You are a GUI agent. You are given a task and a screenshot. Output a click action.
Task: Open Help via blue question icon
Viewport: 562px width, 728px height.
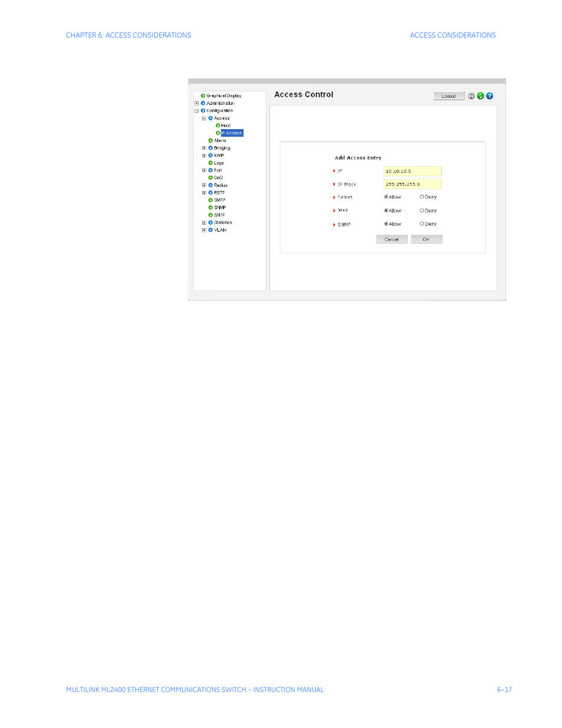[x=490, y=96]
